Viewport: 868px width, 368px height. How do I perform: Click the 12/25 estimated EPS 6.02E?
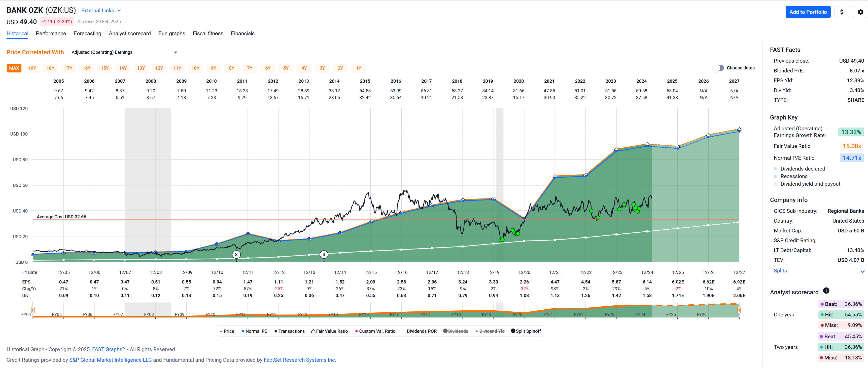coord(678,282)
